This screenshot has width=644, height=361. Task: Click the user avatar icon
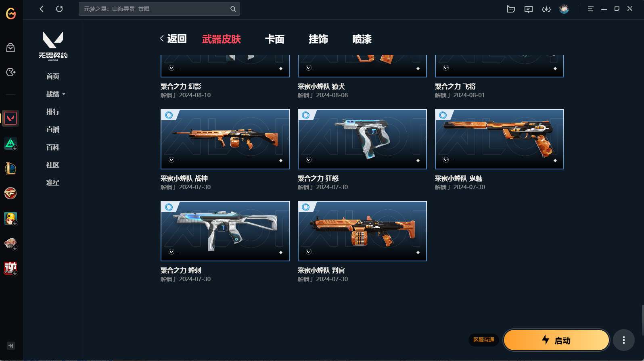point(564,9)
